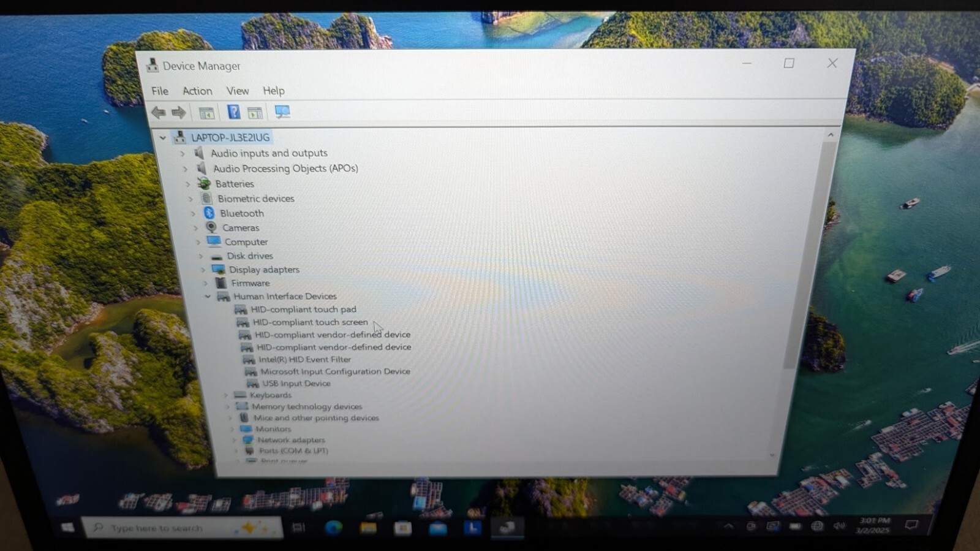The width and height of the screenshot is (980, 551).
Task: Click the Biometric devices icon
Action: [206, 198]
